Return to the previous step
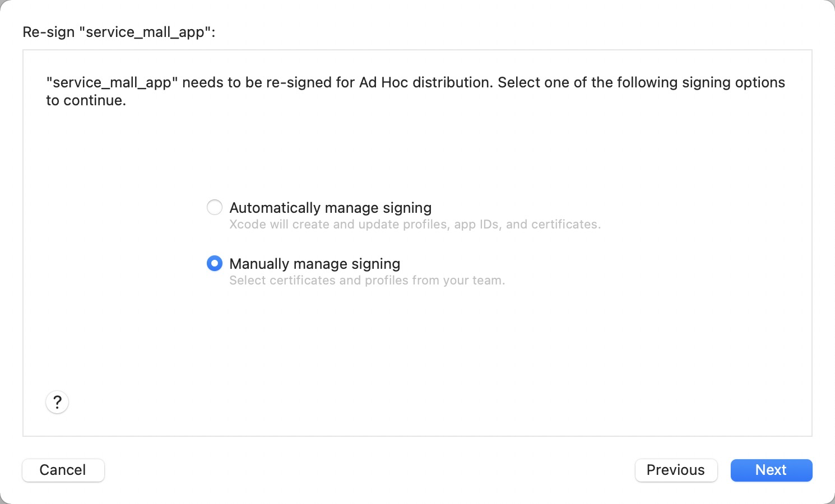835x504 pixels. (676, 470)
